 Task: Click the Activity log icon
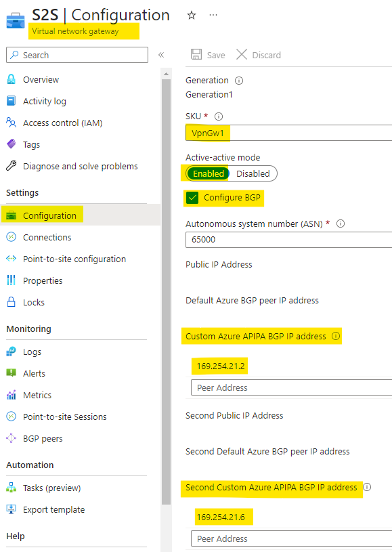(x=12, y=101)
